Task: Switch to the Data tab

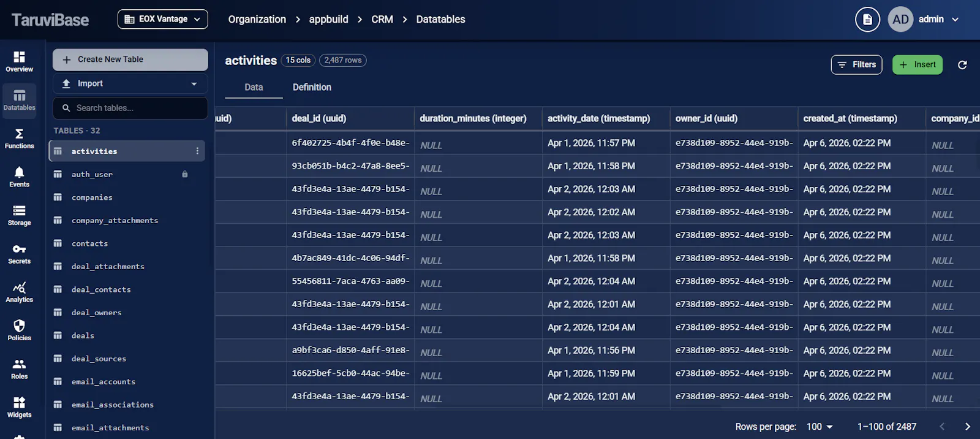Action: tap(254, 87)
